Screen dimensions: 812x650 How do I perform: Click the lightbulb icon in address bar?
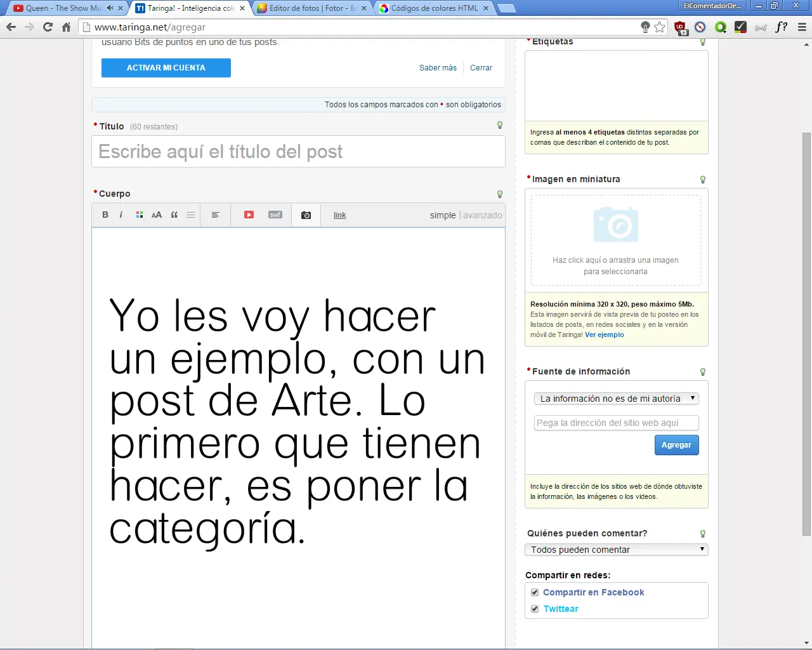[x=645, y=27]
